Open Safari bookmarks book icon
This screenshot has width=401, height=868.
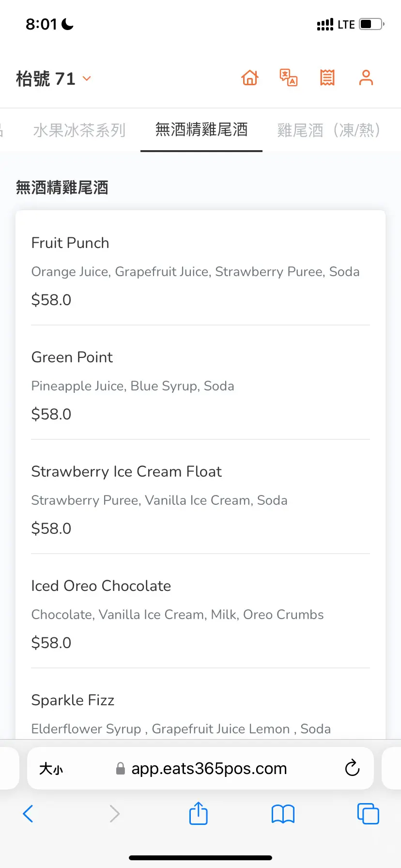283,814
